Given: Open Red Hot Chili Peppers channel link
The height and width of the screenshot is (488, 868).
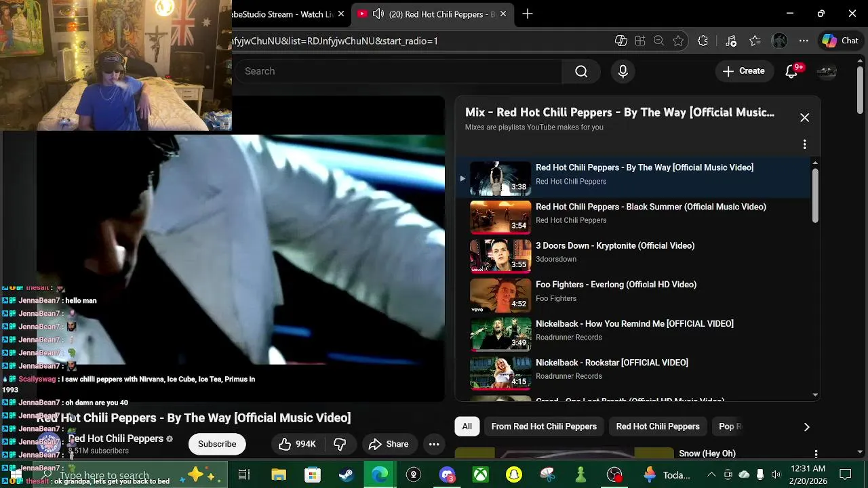Looking at the screenshot, I should (x=116, y=439).
